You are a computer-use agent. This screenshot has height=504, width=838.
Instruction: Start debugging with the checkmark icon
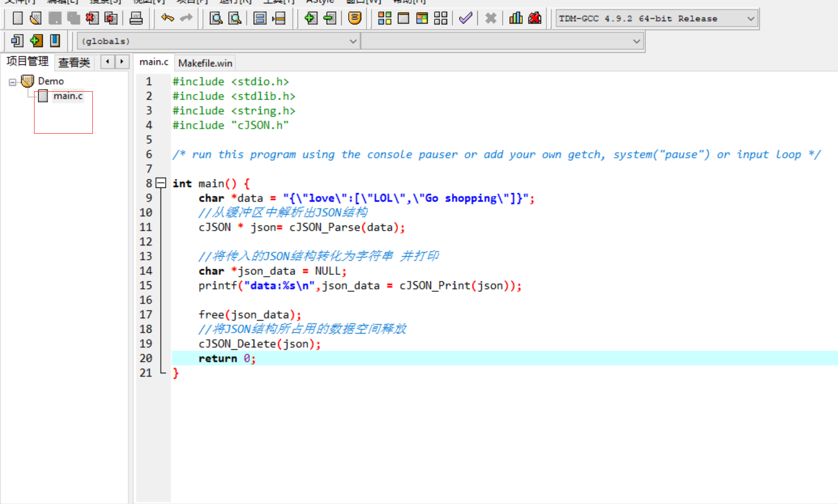pos(465,18)
